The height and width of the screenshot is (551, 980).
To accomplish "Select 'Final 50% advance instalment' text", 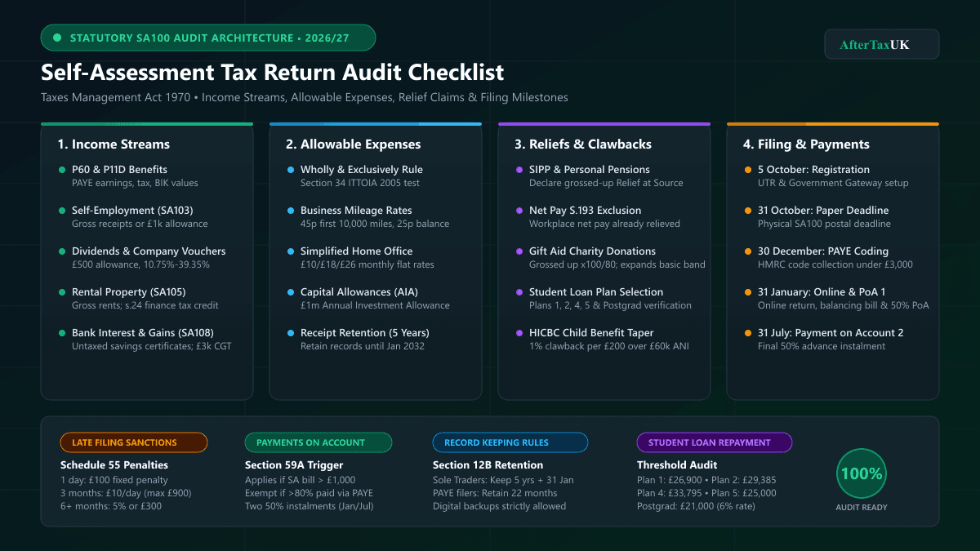I will point(822,346).
